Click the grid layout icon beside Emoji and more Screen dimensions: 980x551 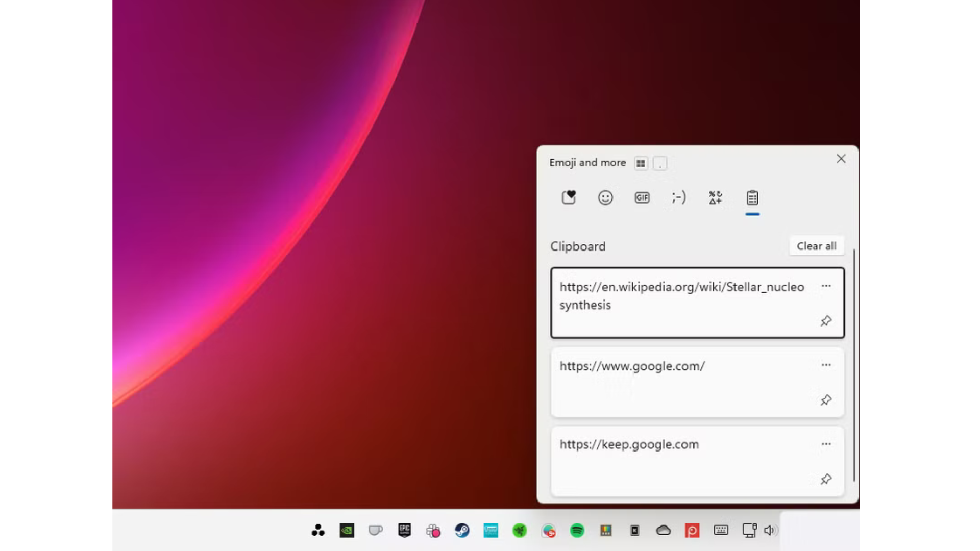point(641,163)
